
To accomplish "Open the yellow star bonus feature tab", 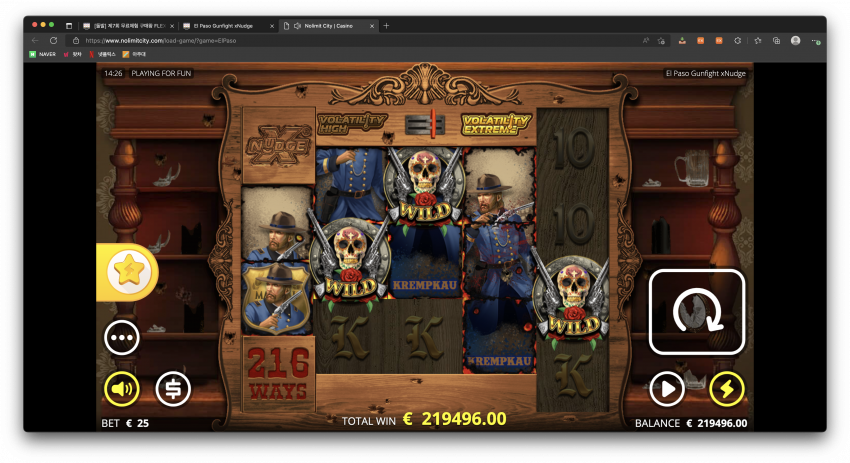I will pyautogui.click(x=128, y=272).
